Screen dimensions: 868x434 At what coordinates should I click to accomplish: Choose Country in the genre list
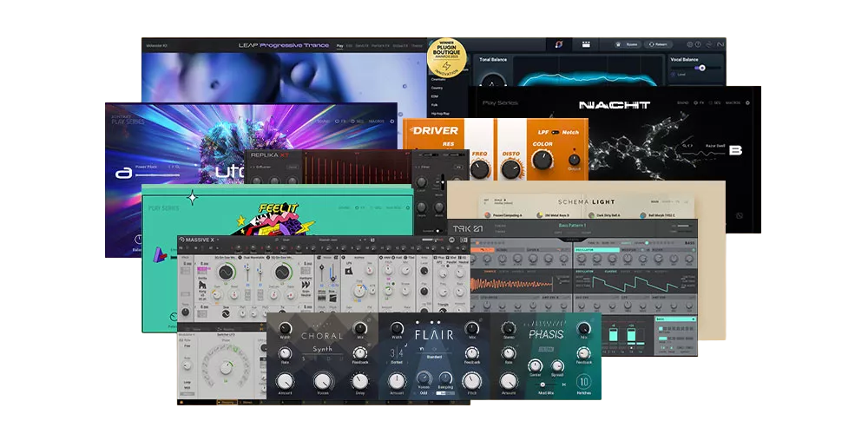click(437, 88)
